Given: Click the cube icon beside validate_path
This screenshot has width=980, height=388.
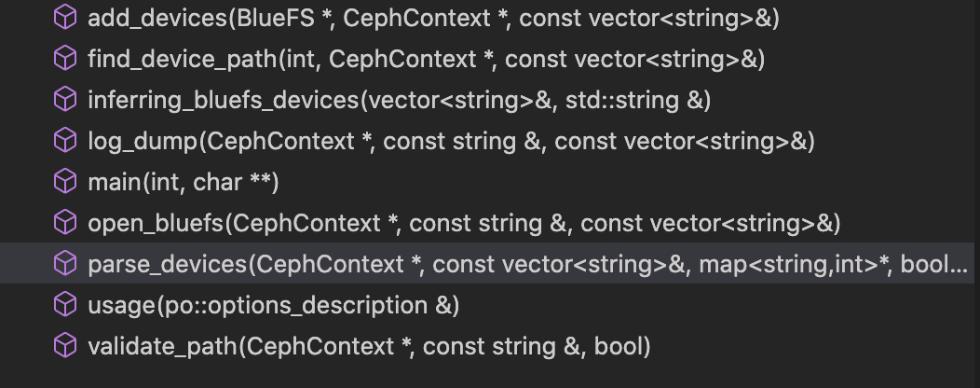Looking at the screenshot, I should [x=64, y=346].
